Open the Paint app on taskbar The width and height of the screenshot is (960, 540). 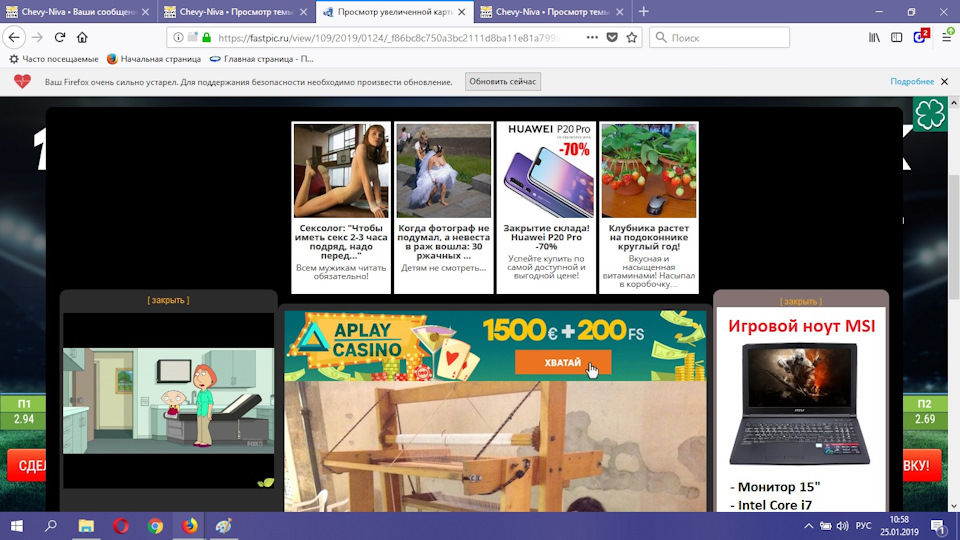pos(223,526)
